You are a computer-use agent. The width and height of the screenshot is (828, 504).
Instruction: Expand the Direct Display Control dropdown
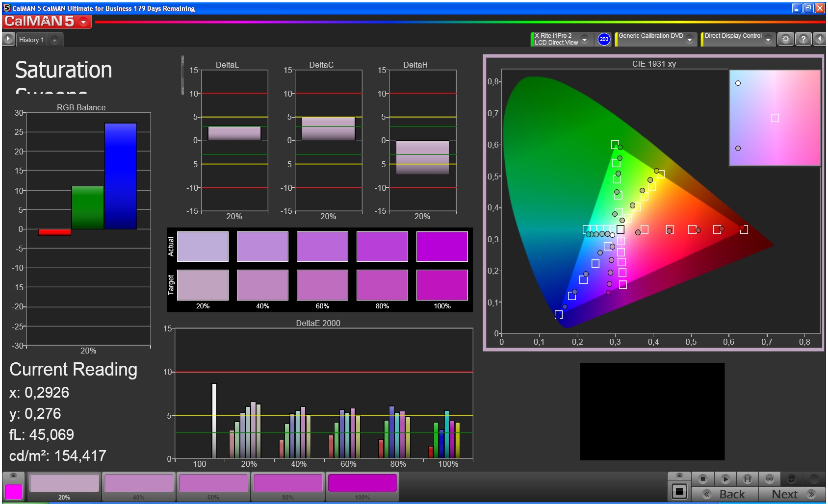[768, 40]
